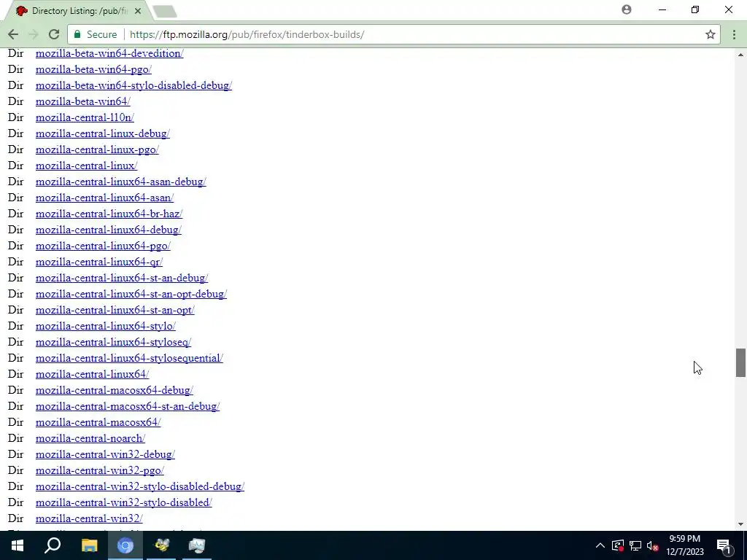The width and height of the screenshot is (747, 560).
Task: Open mozilla-central-noarch/ directory
Action: pos(90,438)
